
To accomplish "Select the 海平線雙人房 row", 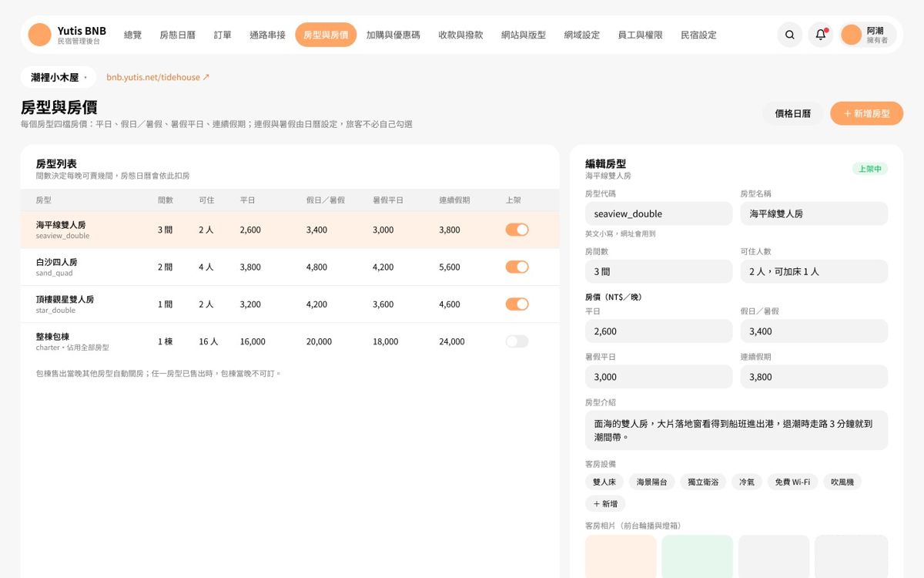I will click(290, 230).
